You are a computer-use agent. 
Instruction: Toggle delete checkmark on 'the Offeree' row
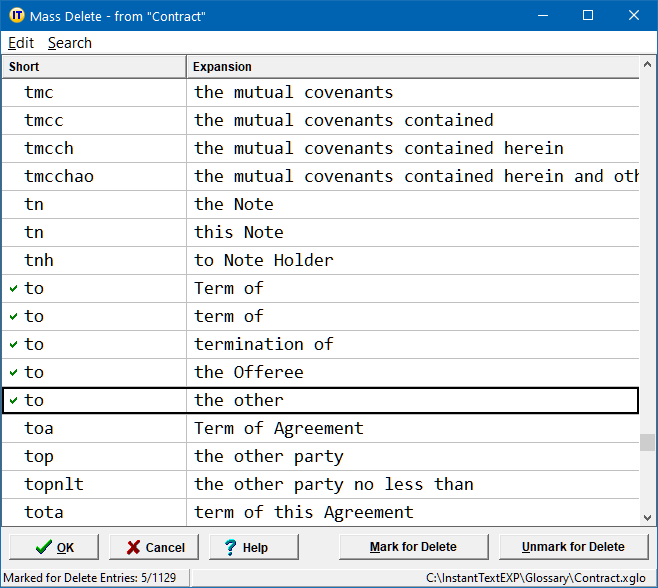(x=13, y=372)
